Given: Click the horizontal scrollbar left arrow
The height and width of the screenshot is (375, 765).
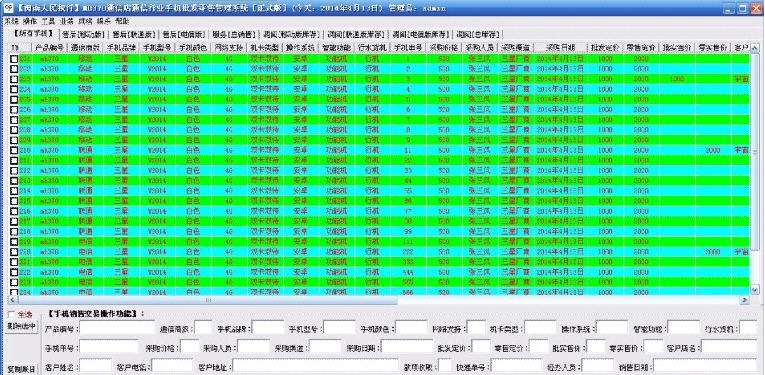Looking at the screenshot, I should click(13, 300).
